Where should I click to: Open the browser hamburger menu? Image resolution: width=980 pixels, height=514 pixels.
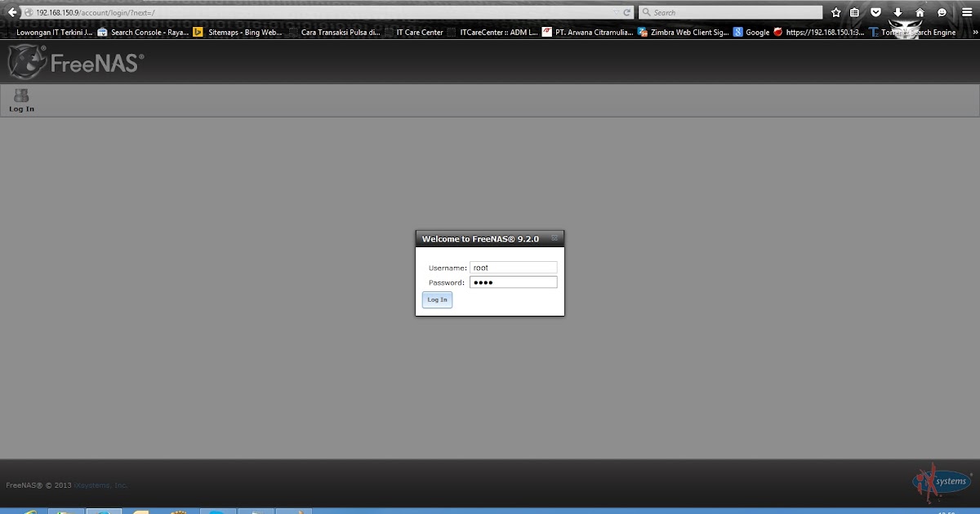tap(966, 12)
